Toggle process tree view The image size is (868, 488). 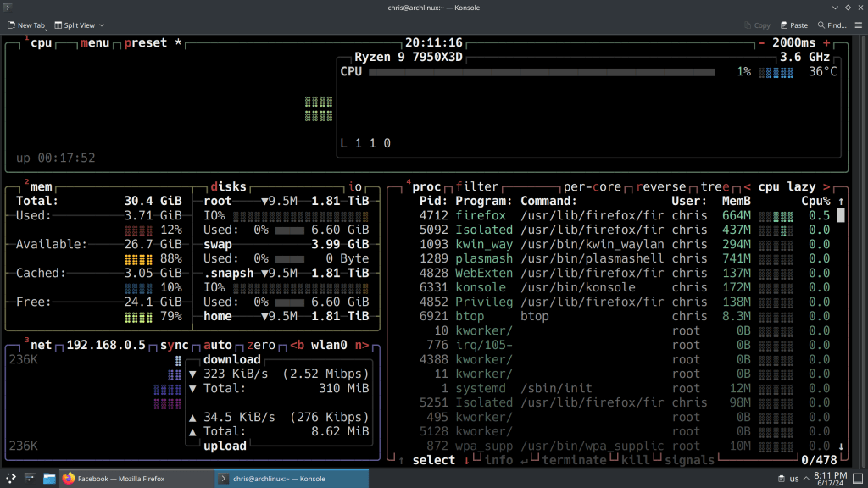[716, 186]
